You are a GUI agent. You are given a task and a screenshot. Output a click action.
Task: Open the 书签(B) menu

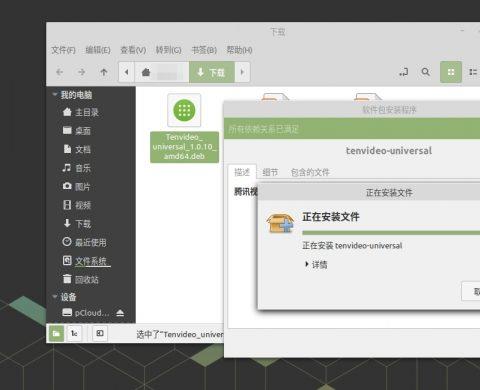[204, 50]
